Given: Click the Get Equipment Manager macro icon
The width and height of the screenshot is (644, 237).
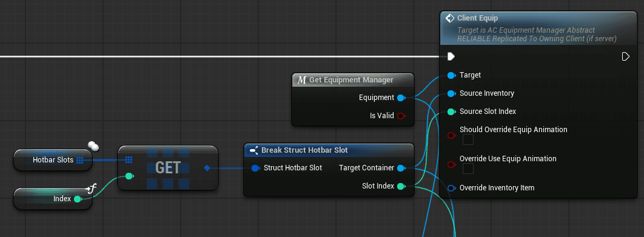Looking at the screenshot, I should pos(302,80).
